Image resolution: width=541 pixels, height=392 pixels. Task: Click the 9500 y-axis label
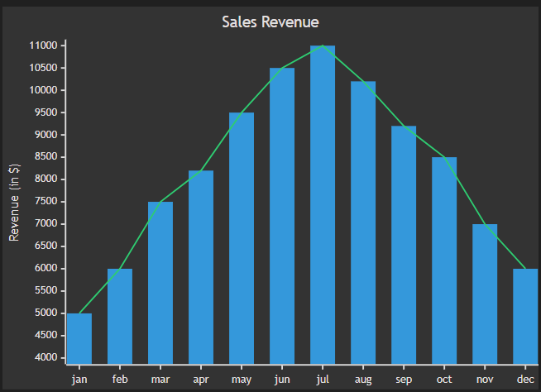(45, 112)
